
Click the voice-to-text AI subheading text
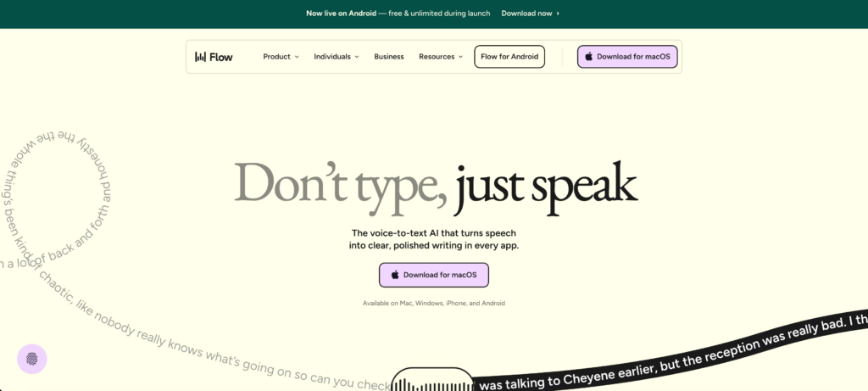(434, 239)
